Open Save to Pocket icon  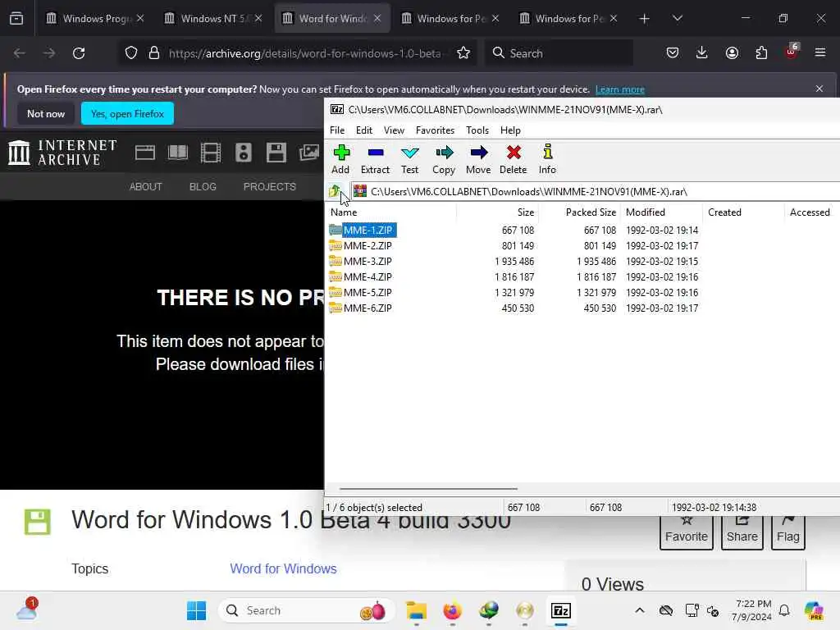pos(673,52)
